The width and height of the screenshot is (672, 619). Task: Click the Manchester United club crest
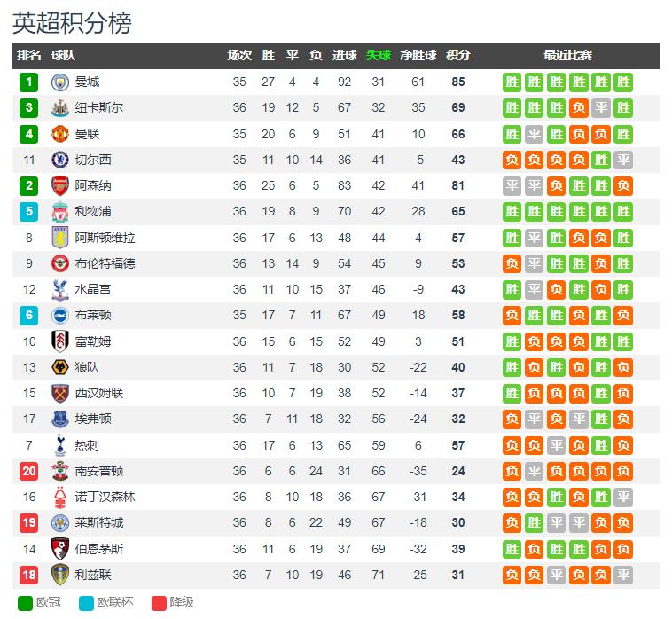(x=60, y=134)
